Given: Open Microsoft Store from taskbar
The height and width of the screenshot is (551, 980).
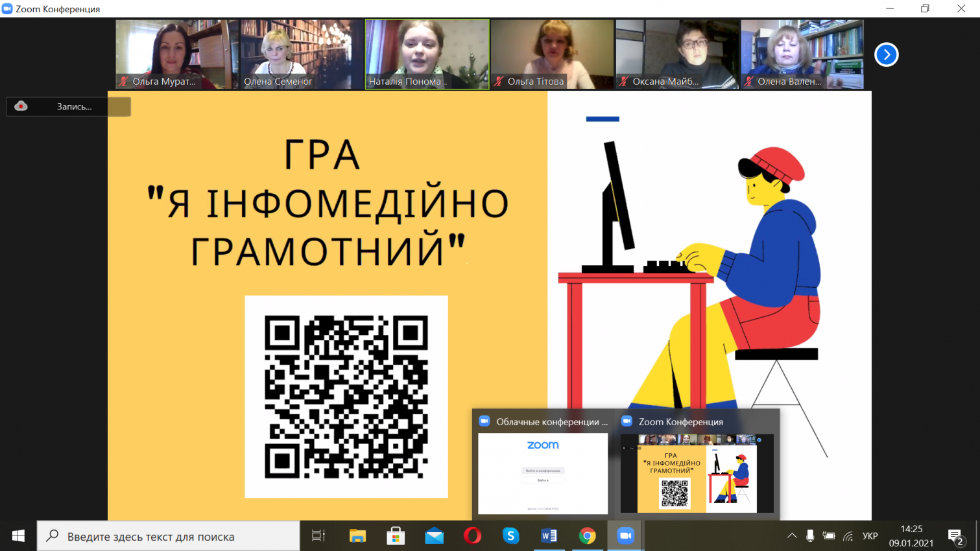Looking at the screenshot, I should pos(396,536).
